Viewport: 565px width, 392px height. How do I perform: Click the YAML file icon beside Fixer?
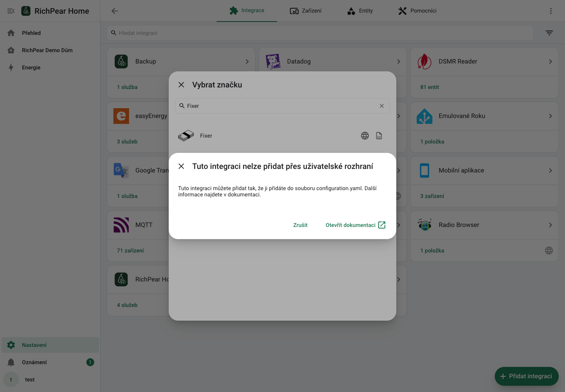pos(379,136)
